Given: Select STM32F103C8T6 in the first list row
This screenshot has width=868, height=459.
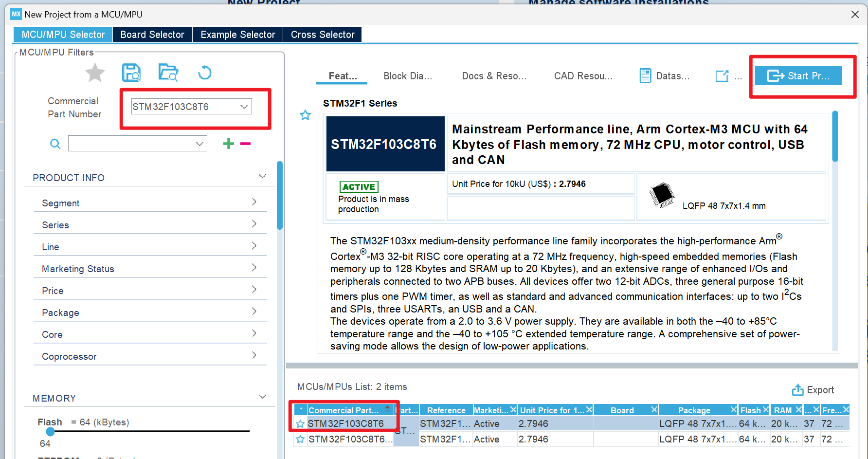Looking at the screenshot, I should pyautogui.click(x=345, y=423).
